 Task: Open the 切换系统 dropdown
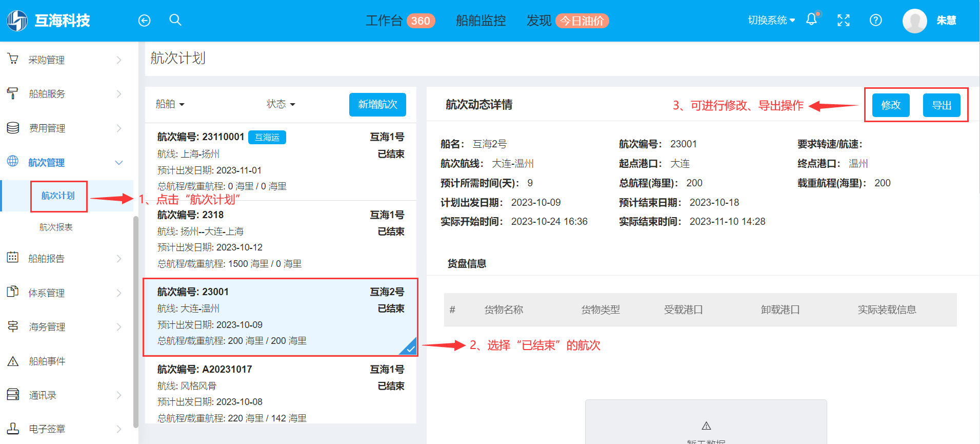coord(771,20)
